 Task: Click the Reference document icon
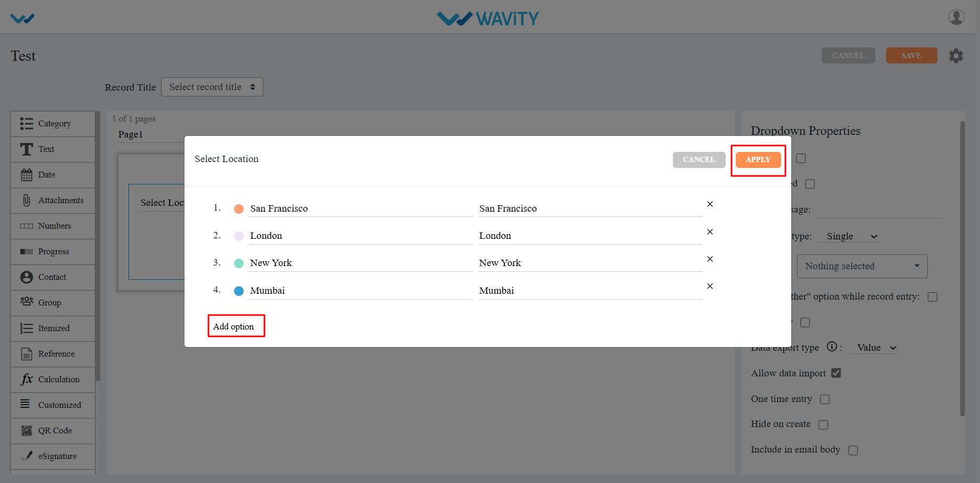pyautogui.click(x=27, y=354)
